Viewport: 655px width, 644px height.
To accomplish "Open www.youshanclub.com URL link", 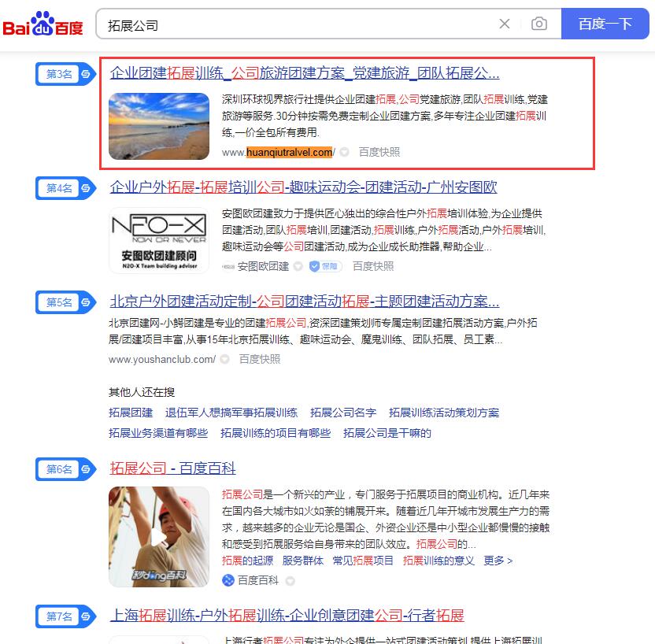I will (x=162, y=359).
